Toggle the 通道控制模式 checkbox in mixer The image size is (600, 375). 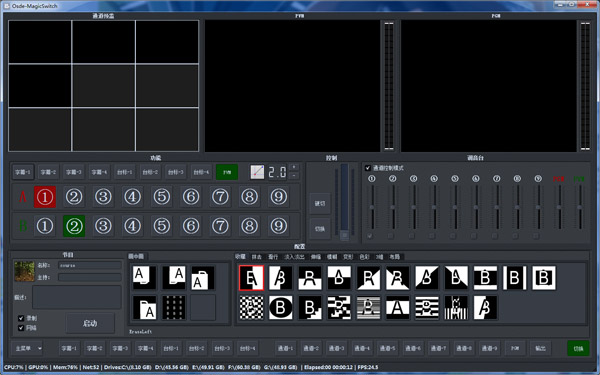(x=368, y=168)
